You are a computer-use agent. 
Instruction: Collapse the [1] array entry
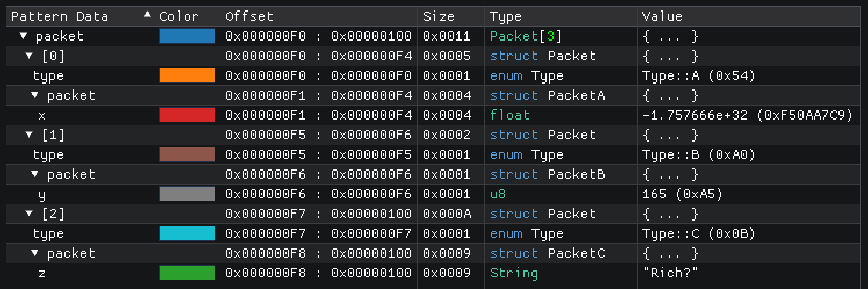tap(29, 135)
